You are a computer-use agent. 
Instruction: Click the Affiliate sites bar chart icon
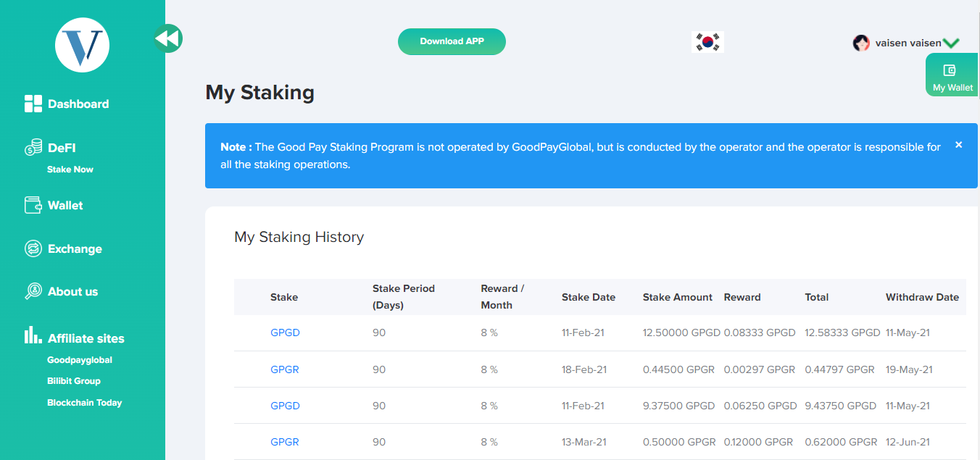click(33, 335)
